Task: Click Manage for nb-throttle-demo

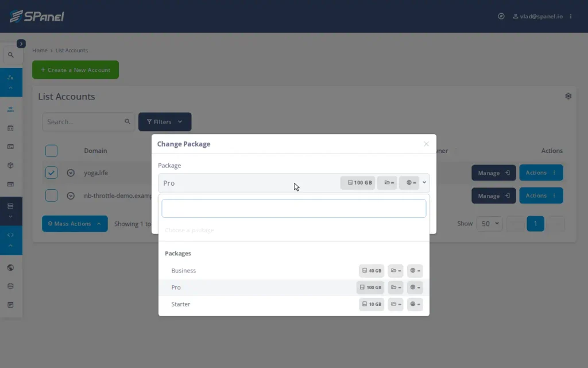Action: click(493, 195)
